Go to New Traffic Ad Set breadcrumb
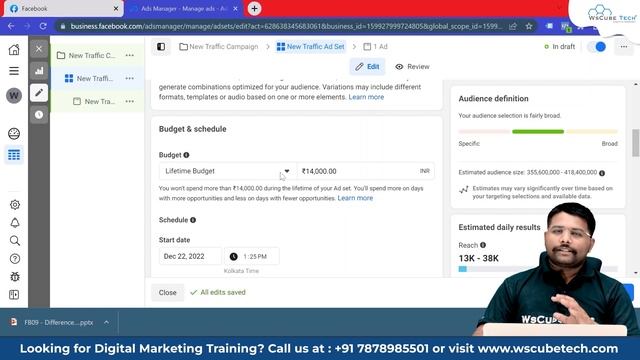The width and height of the screenshot is (640, 360). pyautogui.click(x=311, y=47)
